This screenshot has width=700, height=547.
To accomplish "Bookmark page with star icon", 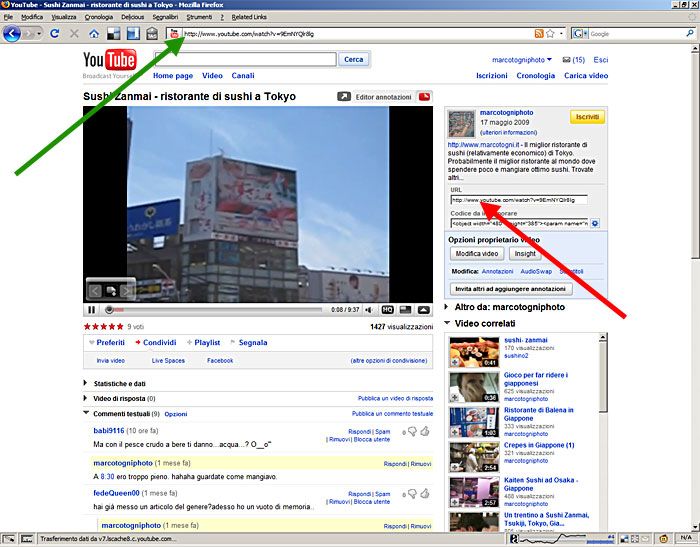I will pyautogui.click(x=550, y=33).
